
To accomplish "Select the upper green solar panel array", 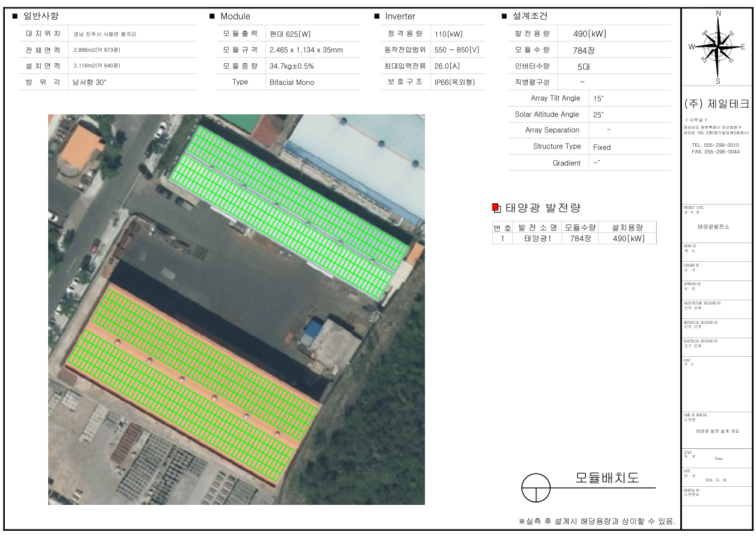I will (289, 211).
